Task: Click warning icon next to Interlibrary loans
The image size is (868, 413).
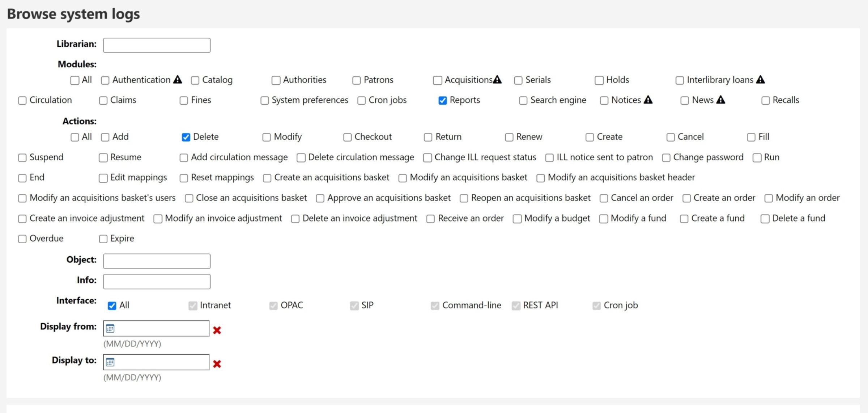Action: click(x=760, y=80)
